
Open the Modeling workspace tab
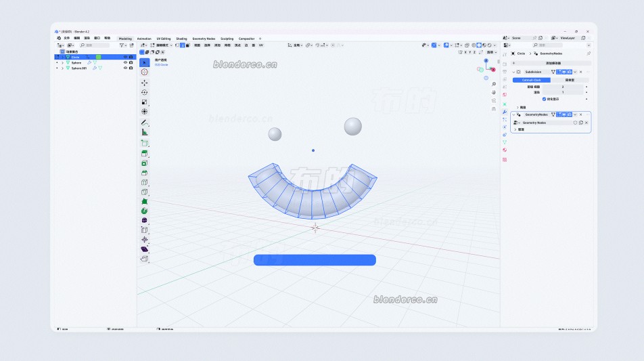click(125, 39)
